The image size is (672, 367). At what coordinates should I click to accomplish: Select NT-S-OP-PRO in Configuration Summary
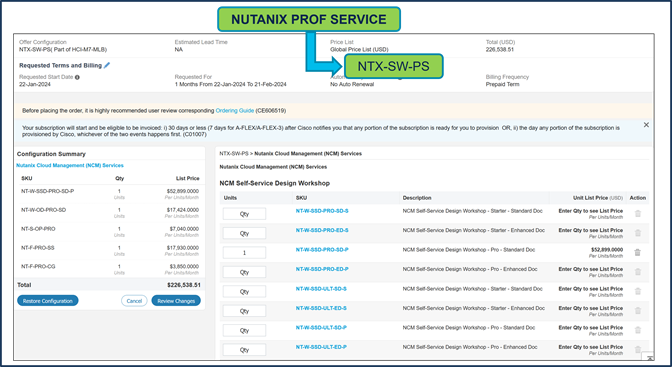tap(38, 229)
